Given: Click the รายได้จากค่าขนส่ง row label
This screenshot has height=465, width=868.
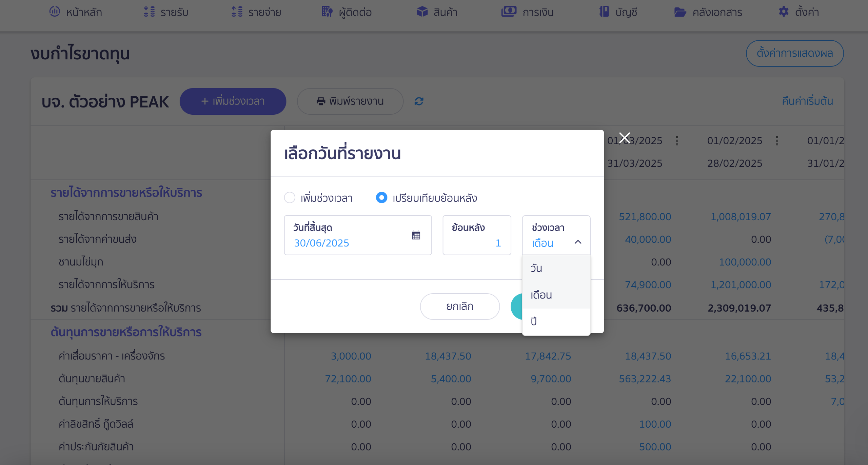Looking at the screenshot, I should 97,239.
